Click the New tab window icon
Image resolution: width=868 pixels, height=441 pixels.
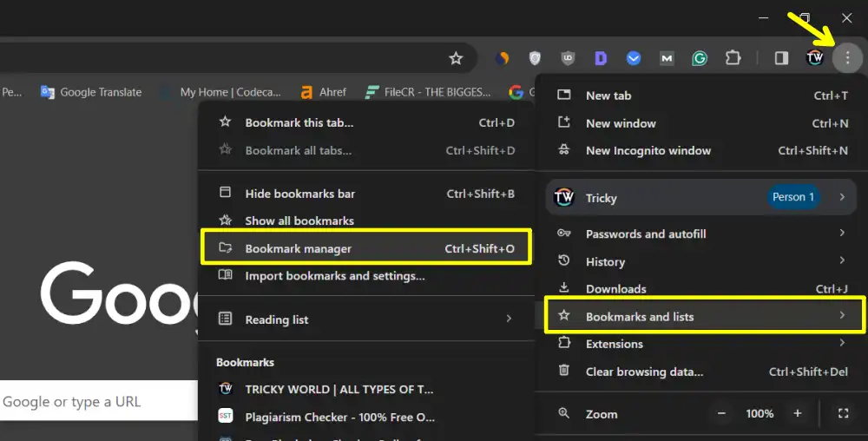click(x=563, y=95)
